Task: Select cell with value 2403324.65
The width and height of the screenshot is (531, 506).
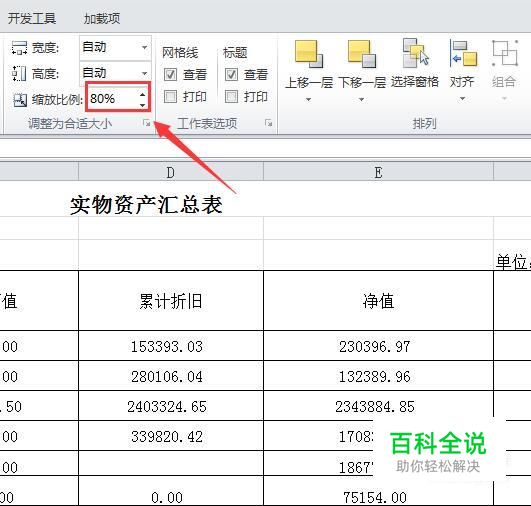Action: tap(171, 406)
